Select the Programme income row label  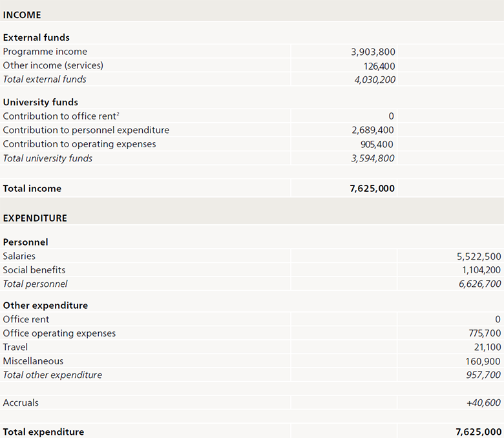[45, 52]
